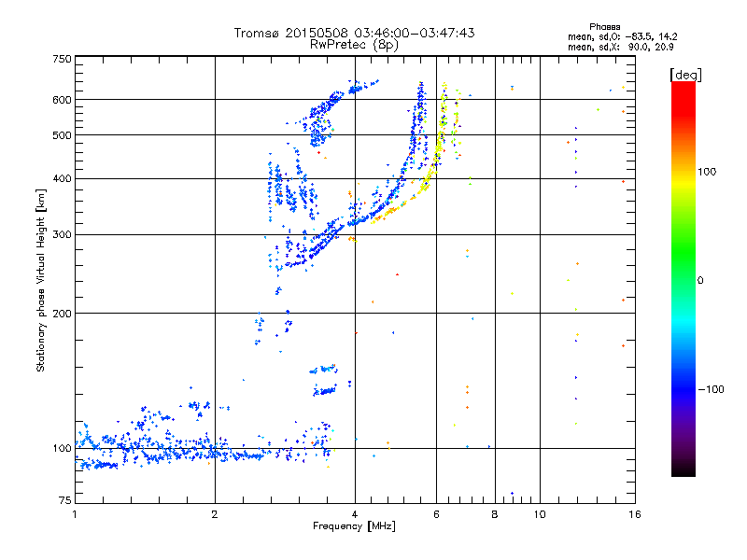This screenshot has height=560, width=747.
Task: Click the 'mean, sd,X: 90.0, 20.9' line
Action: coord(620,47)
